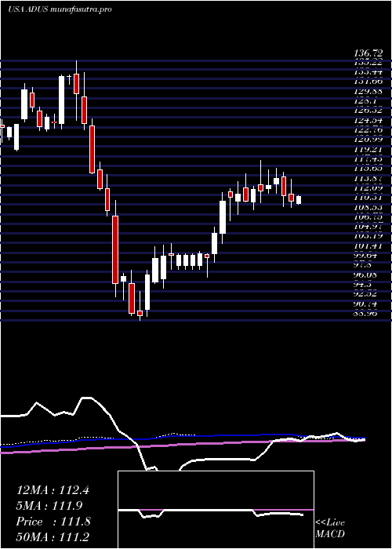This screenshot has height=549, width=392.
Task: Select the 120.99 price axis label
Action: (368, 140)
